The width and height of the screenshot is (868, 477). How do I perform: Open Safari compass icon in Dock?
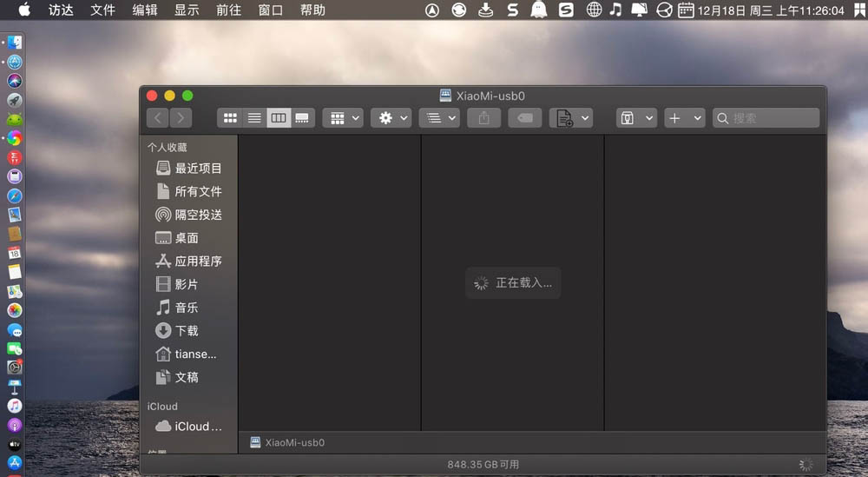[x=15, y=195]
